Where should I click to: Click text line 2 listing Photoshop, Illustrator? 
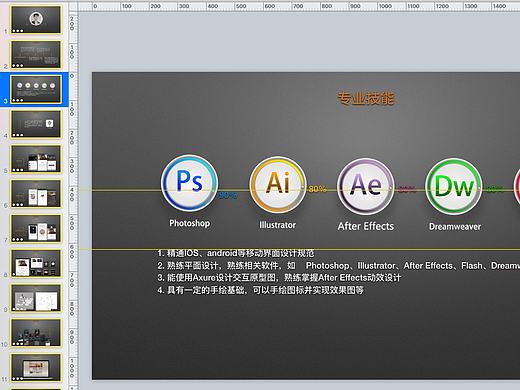point(338,266)
